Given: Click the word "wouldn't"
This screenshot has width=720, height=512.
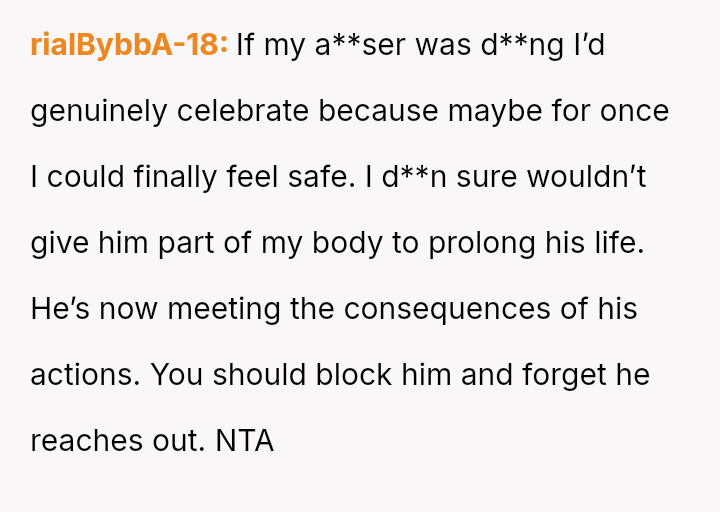Looking at the screenshot, I should point(587,177).
